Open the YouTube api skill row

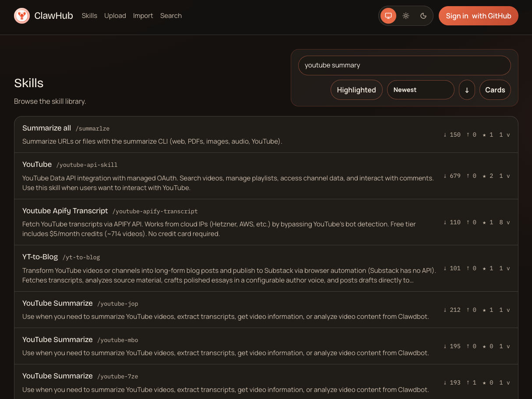tap(266, 176)
